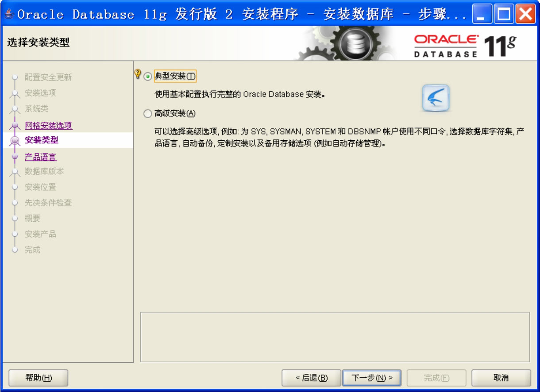Go back with the 后退(B) button
Image resolution: width=540 pixels, height=392 pixels.
[x=312, y=378]
